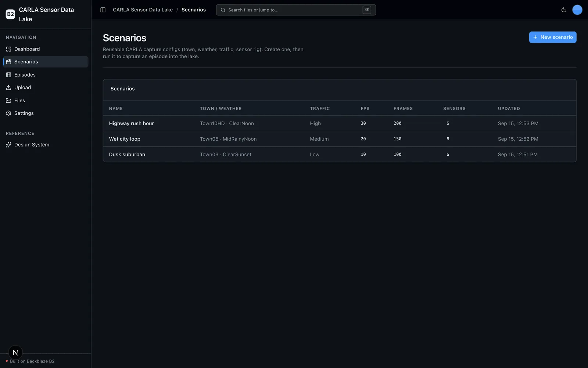Screen dimensions: 588x368
Task: Click the Files folder icon
Action: click(x=8, y=100)
